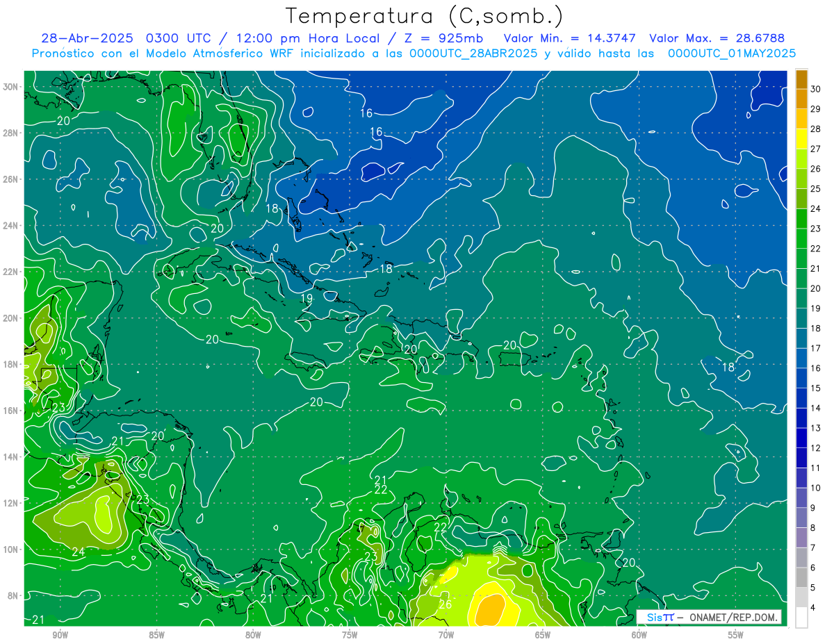Pick the dark blue swatch between 12 and 13
This screenshot has height=644, width=834.
coord(802,438)
